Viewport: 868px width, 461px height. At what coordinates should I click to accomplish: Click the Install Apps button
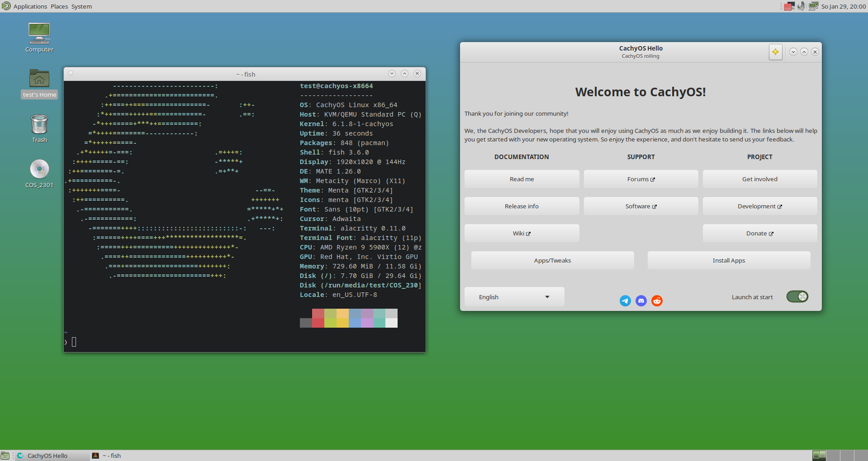point(729,260)
